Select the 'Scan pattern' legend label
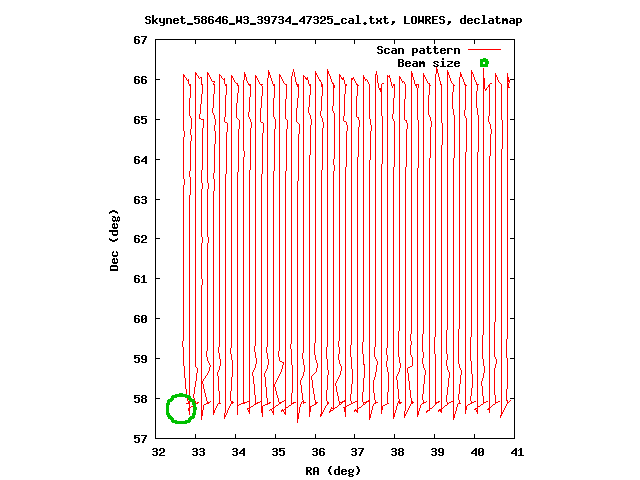Screen dimensions: 640x480 click(x=418, y=50)
